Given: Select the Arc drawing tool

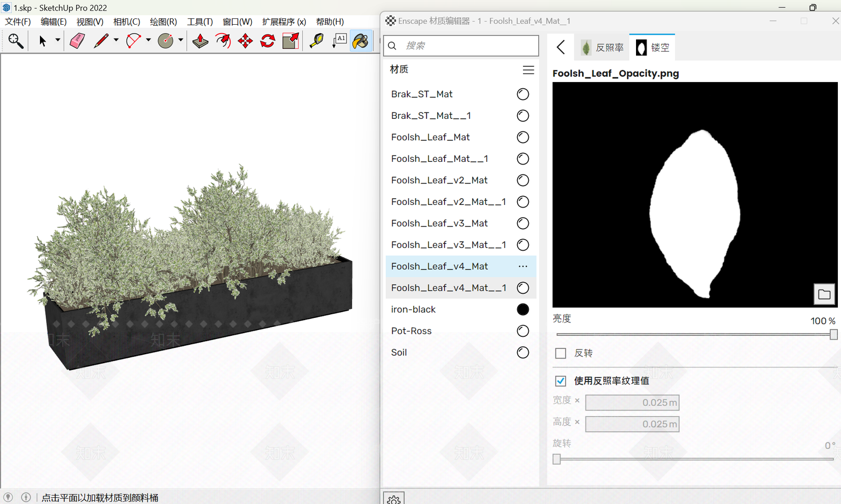Looking at the screenshot, I should (x=134, y=41).
